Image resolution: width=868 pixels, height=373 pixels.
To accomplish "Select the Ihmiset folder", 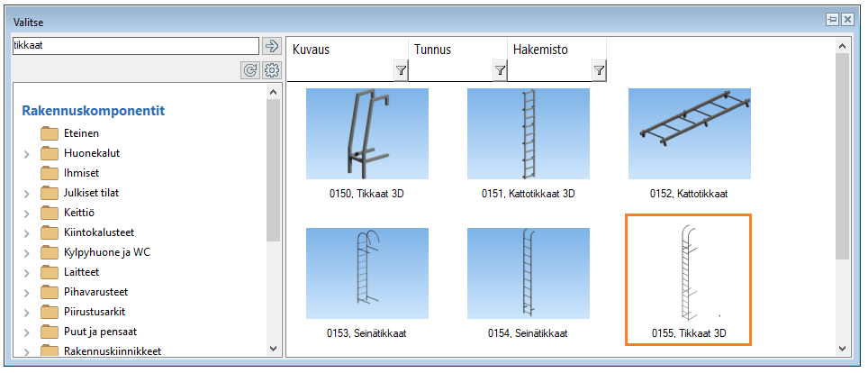I will [x=81, y=173].
